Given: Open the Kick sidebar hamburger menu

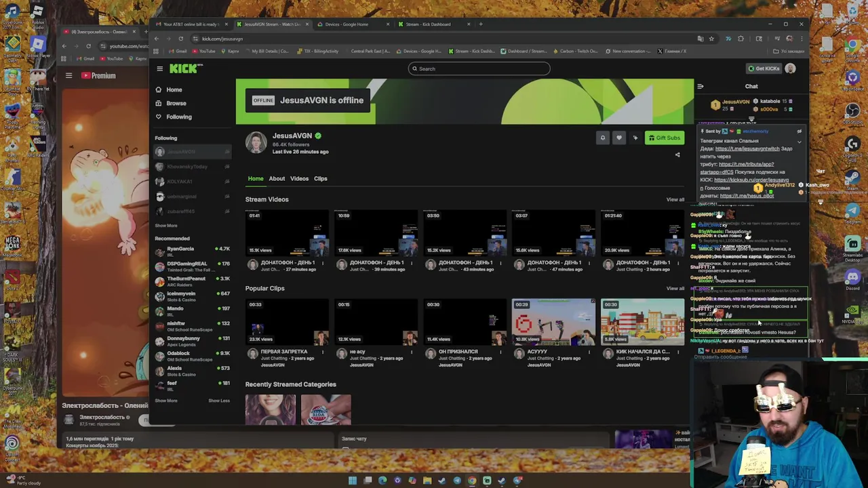Looking at the screenshot, I should (x=160, y=68).
